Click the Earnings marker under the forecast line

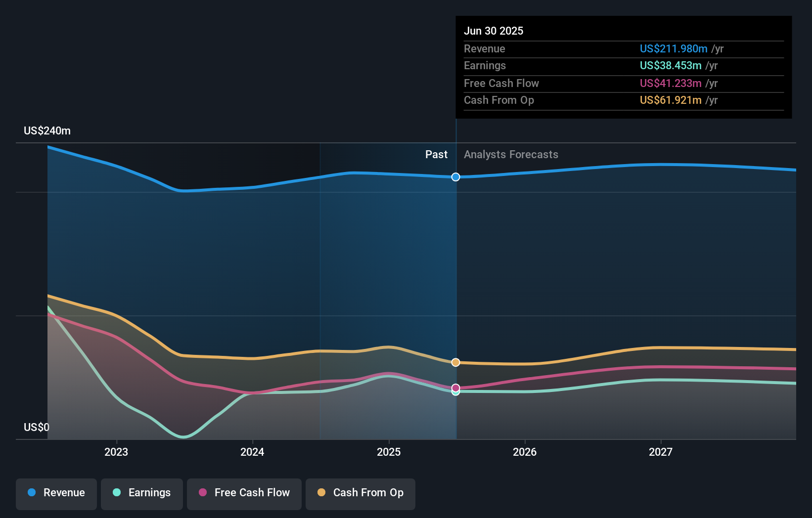pos(455,392)
